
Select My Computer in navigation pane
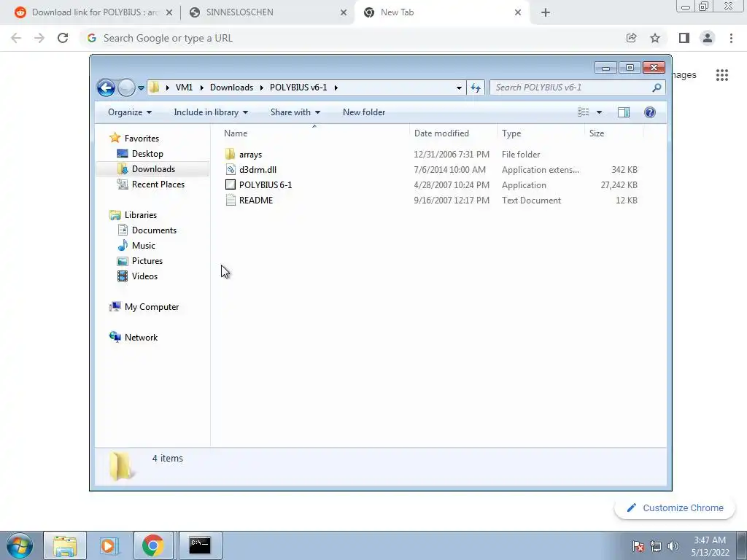pyautogui.click(x=152, y=307)
